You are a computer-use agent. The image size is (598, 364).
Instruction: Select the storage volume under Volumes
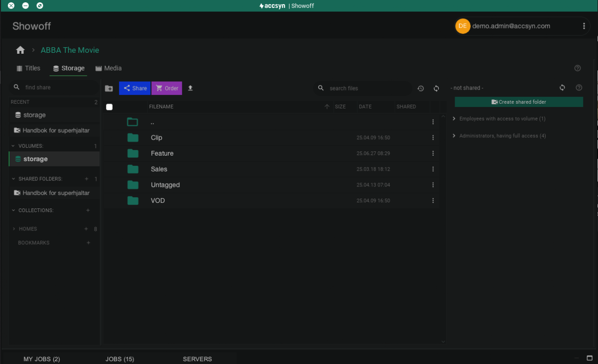(x=54, y=159)
